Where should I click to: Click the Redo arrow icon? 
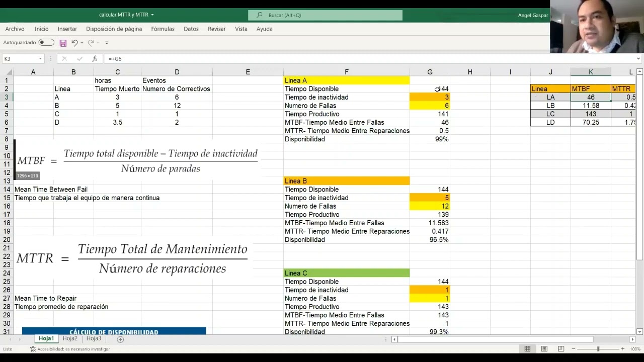point(91,43)
